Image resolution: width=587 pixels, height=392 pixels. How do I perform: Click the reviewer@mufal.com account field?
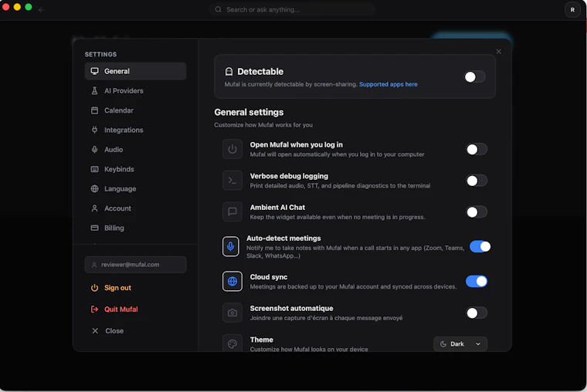[135, 265]
